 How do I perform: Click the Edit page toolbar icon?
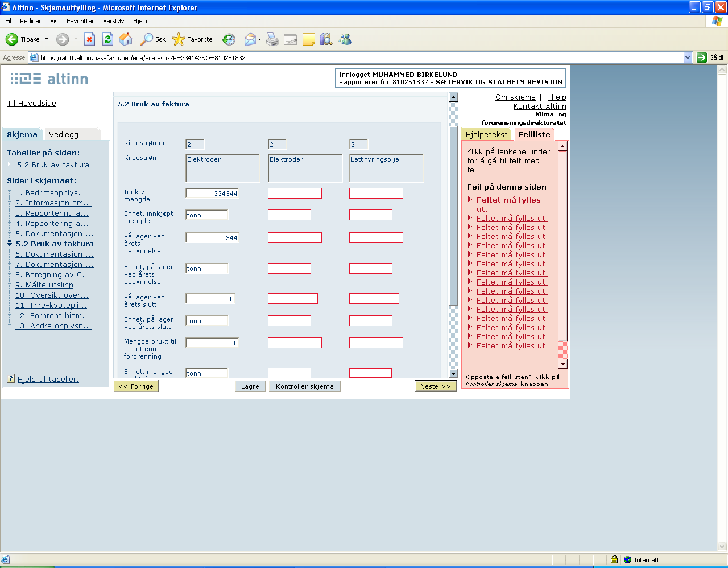pos(291,39)
